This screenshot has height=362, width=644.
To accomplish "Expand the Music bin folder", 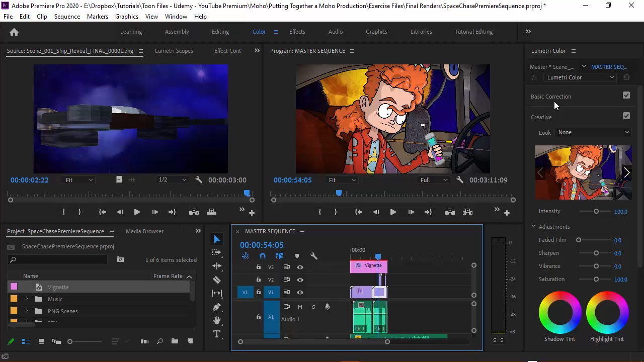I will click(x=27, y=299).
